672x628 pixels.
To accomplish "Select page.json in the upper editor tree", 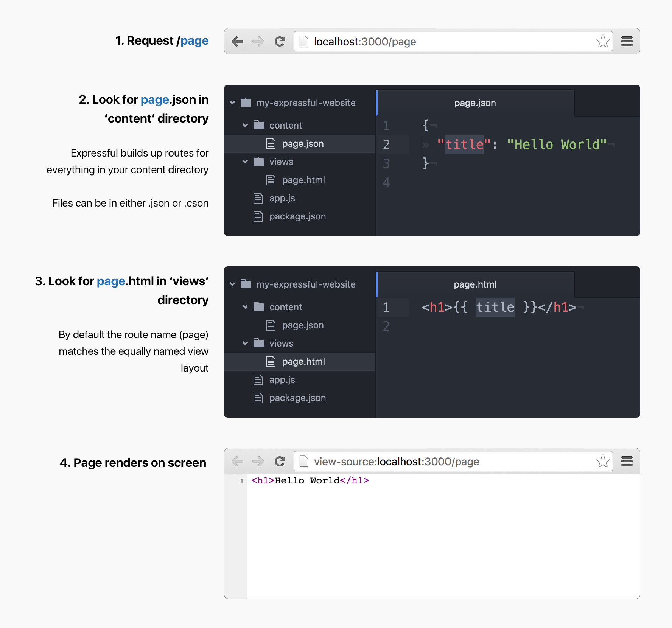I will (300, 144).
